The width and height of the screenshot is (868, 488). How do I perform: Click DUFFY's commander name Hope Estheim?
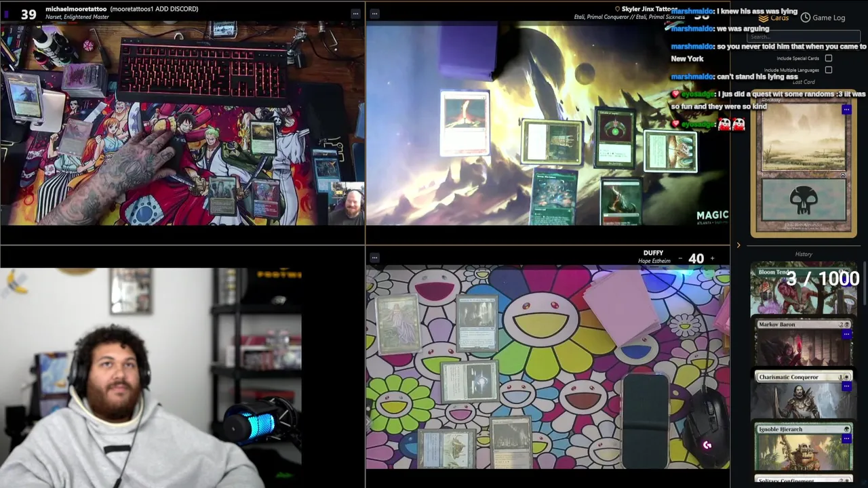coord(654,261)
